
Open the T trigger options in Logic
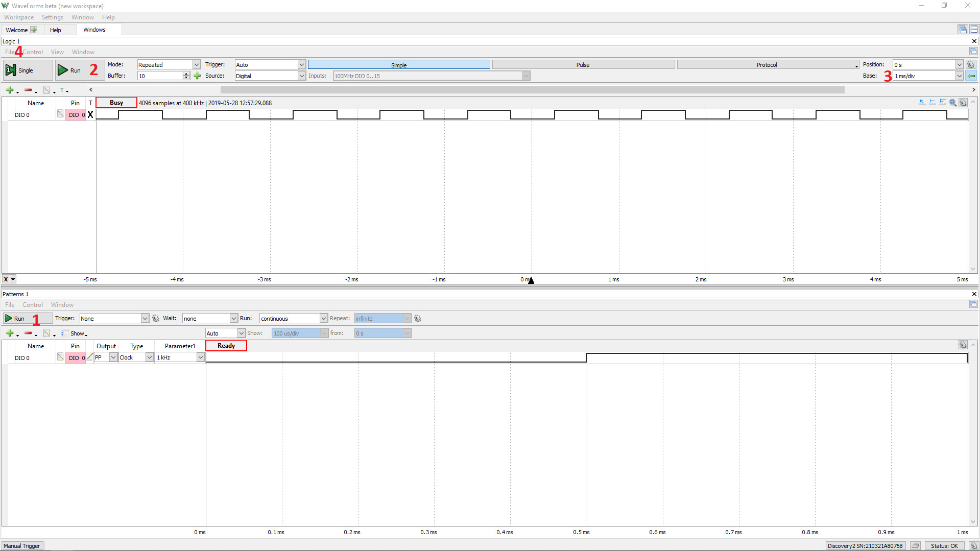(63, 90)
